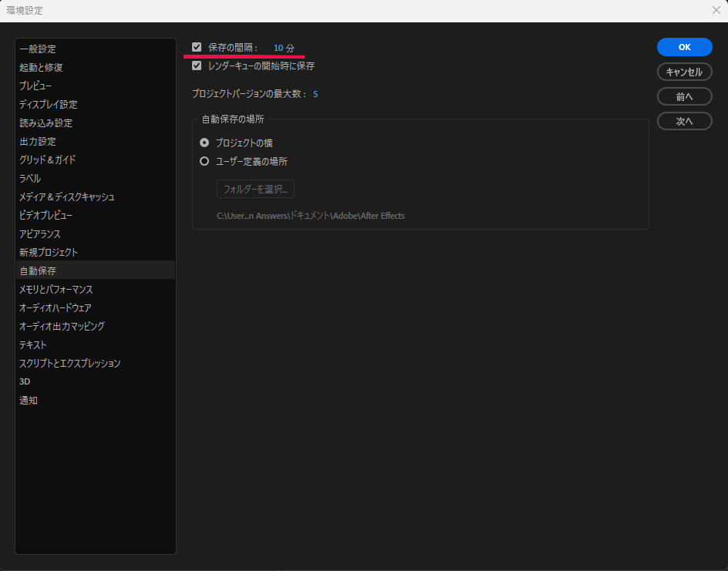Image resolution: width=728 pixels, height=571 pixels.
Task: Select ユーザー定義の場所 radio button
Action: [204, 162]
